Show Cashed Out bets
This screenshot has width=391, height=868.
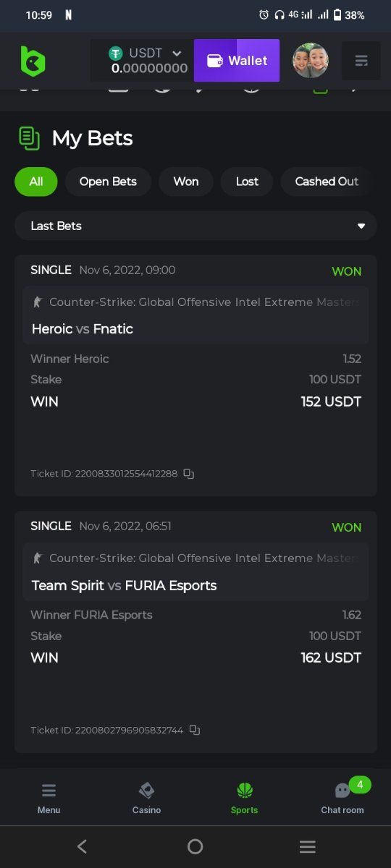pyautogui.click(x=327, y=182)
